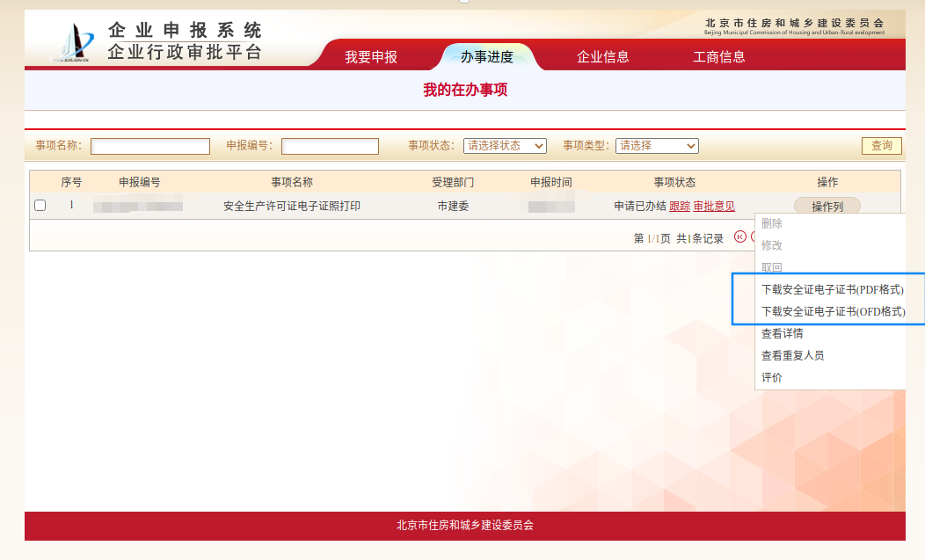
Task: Expand the 事项类型 dropdown
Action: tap(657, 146)
